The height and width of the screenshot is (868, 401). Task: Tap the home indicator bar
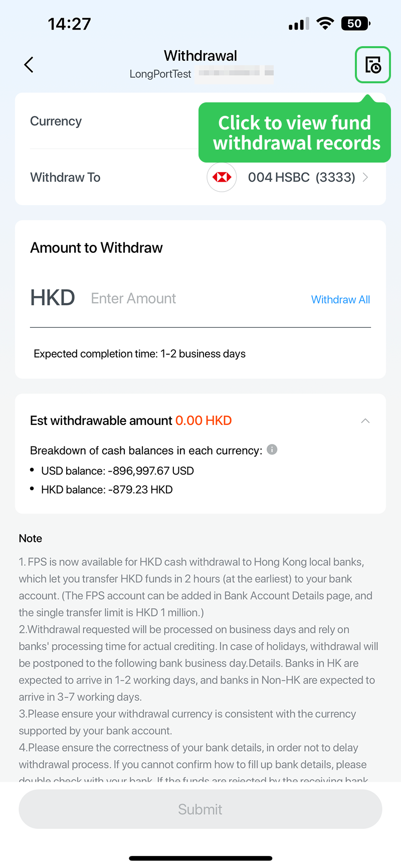(200, 858)
